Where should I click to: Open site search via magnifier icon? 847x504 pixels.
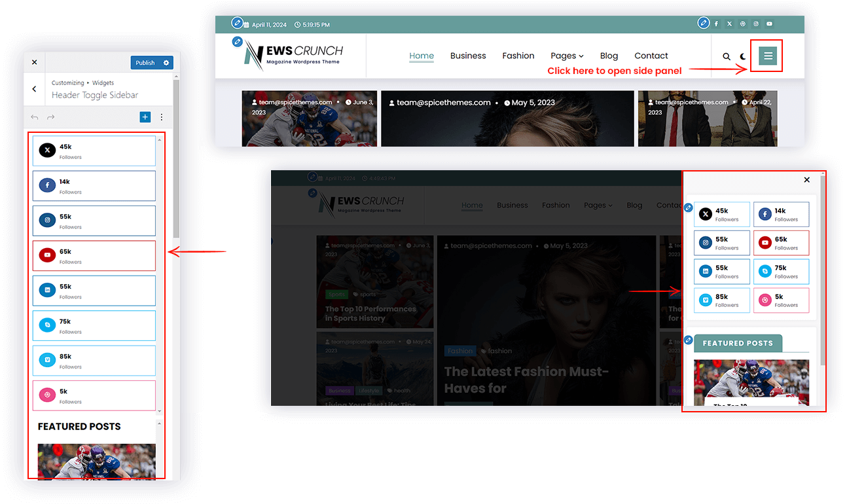(727, 56)
